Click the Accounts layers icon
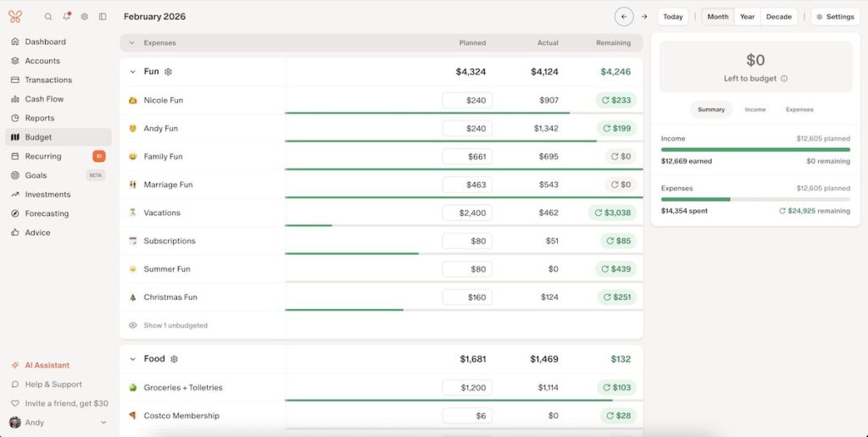868x437 pixels. pos(15,61)
